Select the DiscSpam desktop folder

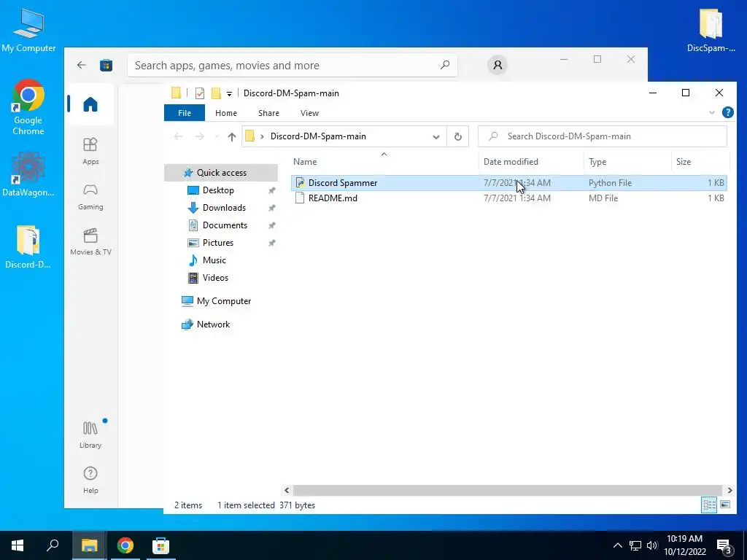coord(711,31)
